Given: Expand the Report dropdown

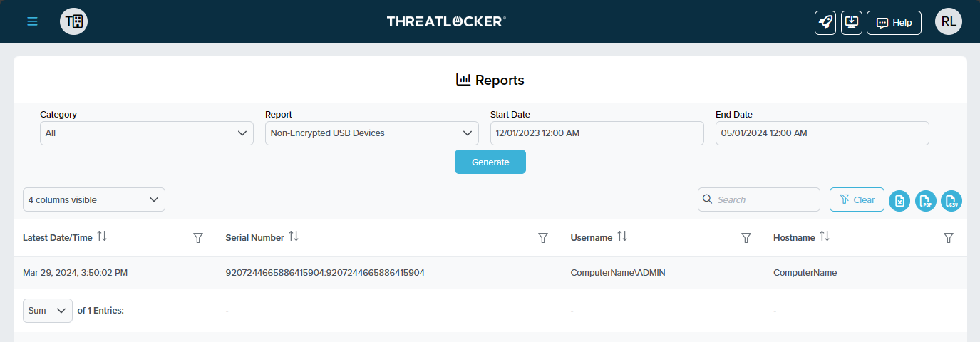Looking at the screenshot, I should (371, 133).
